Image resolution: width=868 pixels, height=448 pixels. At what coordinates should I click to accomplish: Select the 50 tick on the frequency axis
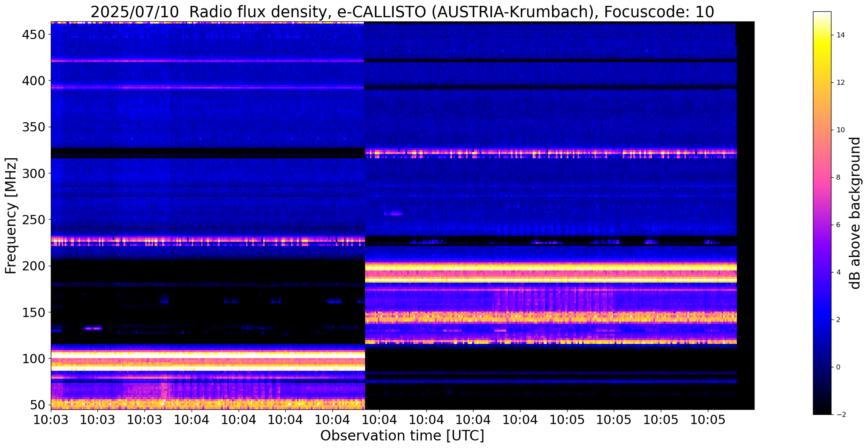[37, 405]
